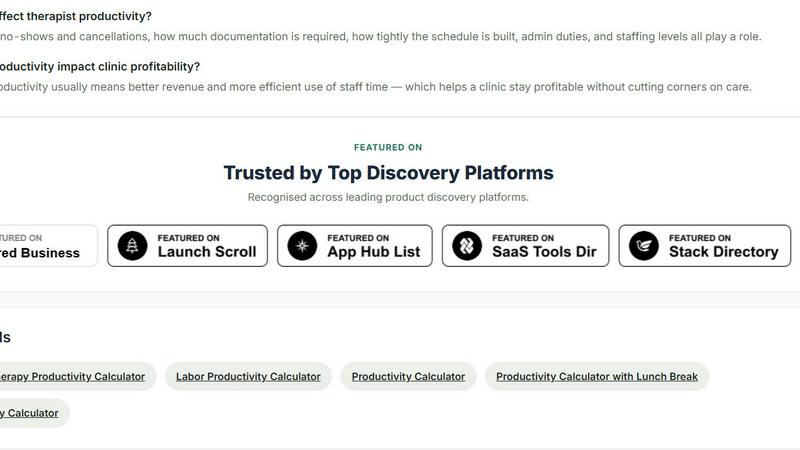Select the clinic profitability FAQ question
The width and height of the screenshot is (800, 450).
(99, 67)
